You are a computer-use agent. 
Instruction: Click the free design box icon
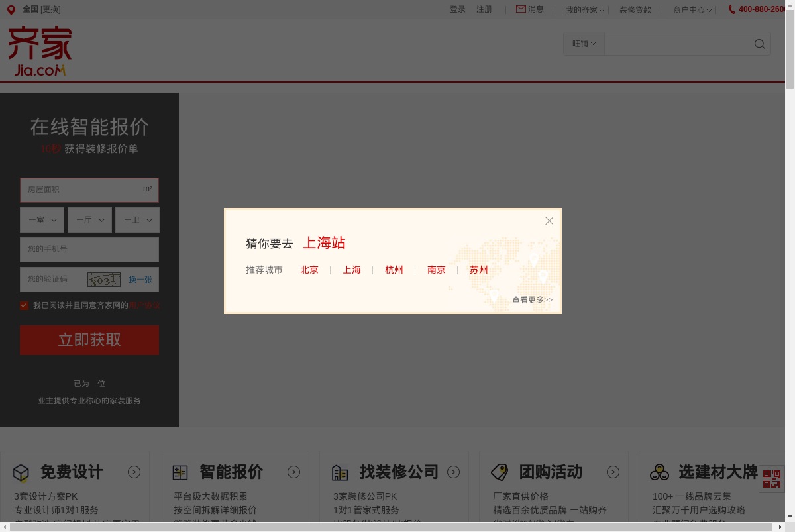pyautogui.click(x=21, y=473)
